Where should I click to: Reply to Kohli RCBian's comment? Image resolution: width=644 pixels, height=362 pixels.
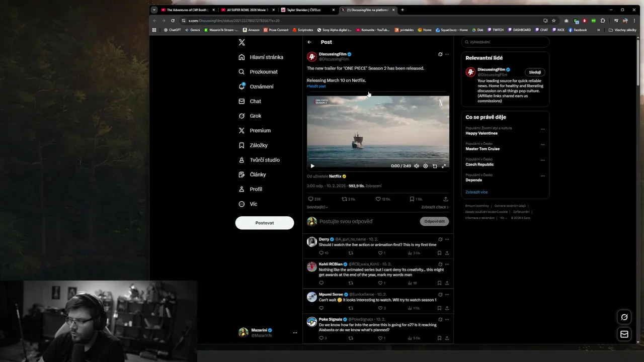pos(321,283)
